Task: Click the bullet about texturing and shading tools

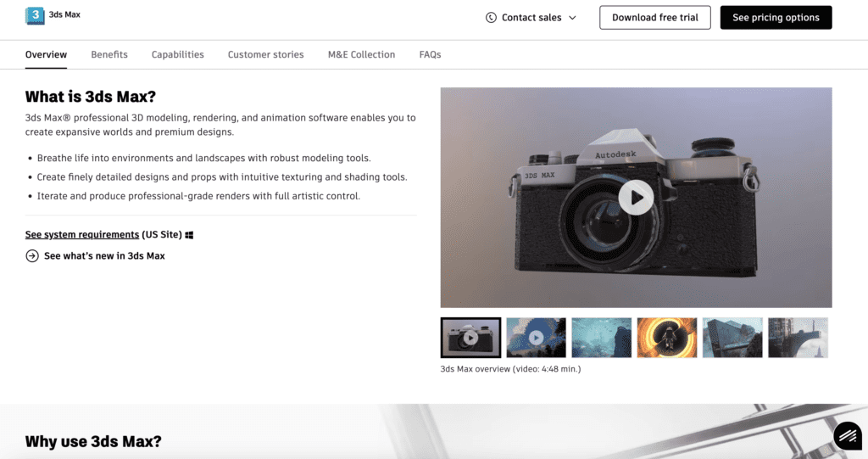Action: click(222, 176)
